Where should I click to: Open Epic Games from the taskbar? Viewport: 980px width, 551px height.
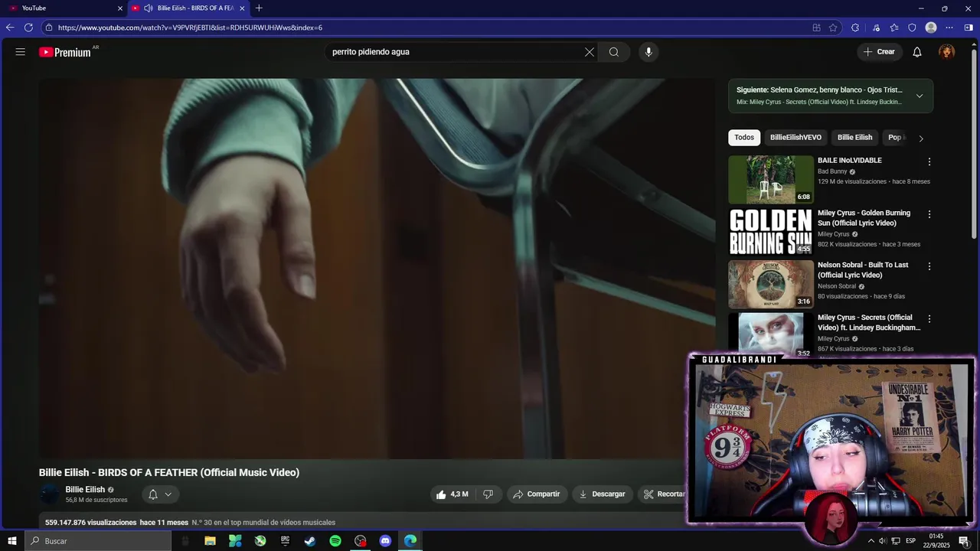285,541
